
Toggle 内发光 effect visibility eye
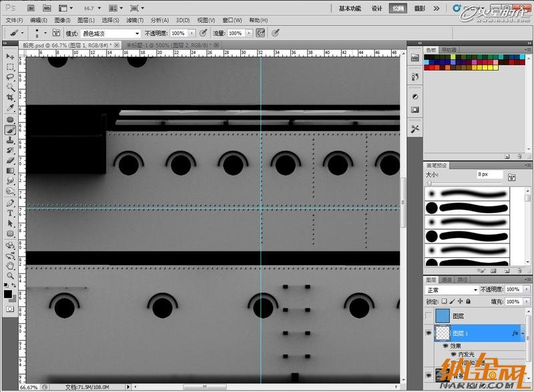(453, 354)
